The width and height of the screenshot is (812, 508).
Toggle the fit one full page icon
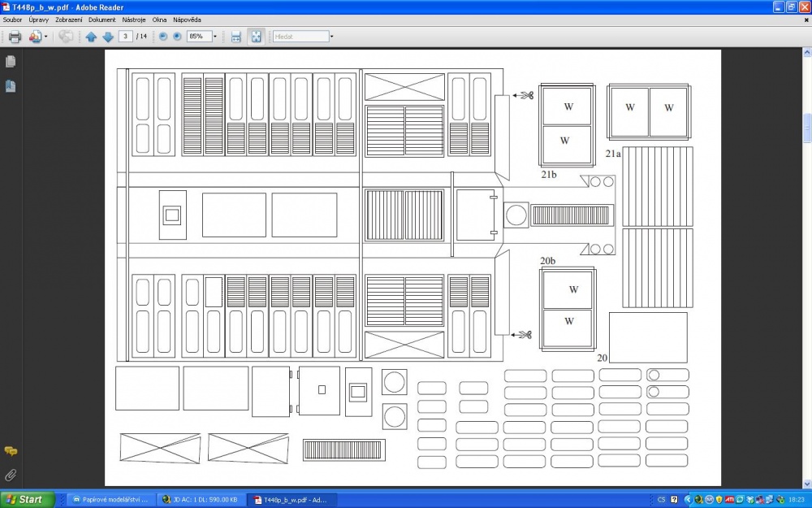256,37
